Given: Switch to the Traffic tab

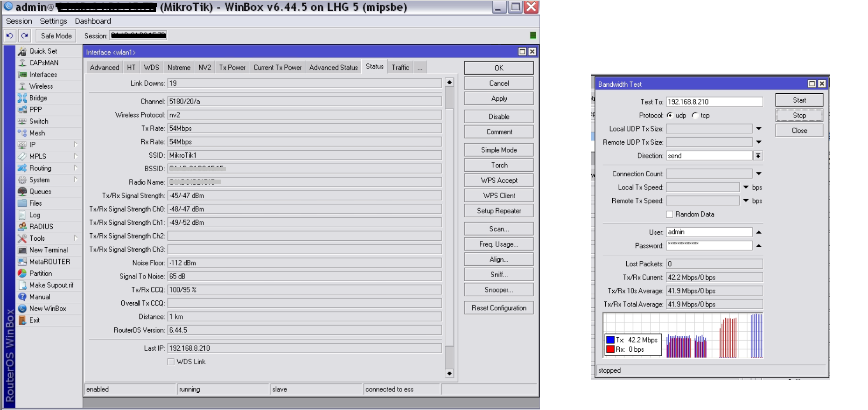Looking at the screenshot, I should pyautogui.click(x=400, y=68).
